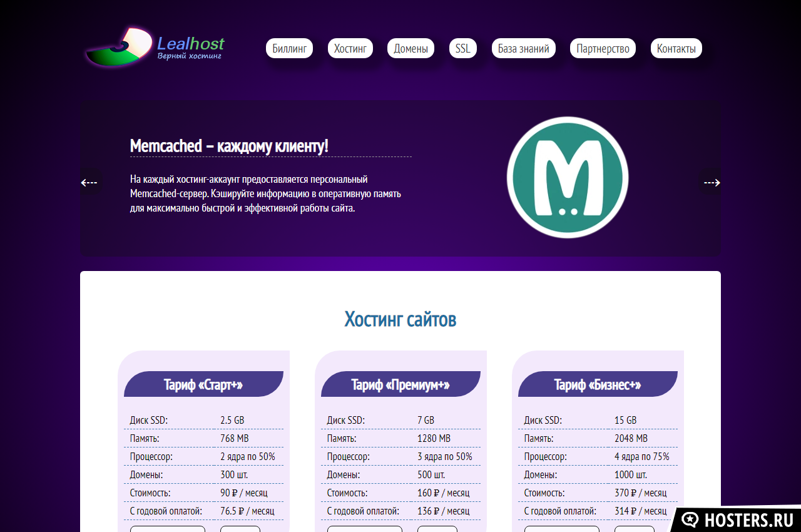Click the 160 ₽ / месяц price
Image resolution: width=801 pixels, height=532 pixels.
(x=443, y=493)
